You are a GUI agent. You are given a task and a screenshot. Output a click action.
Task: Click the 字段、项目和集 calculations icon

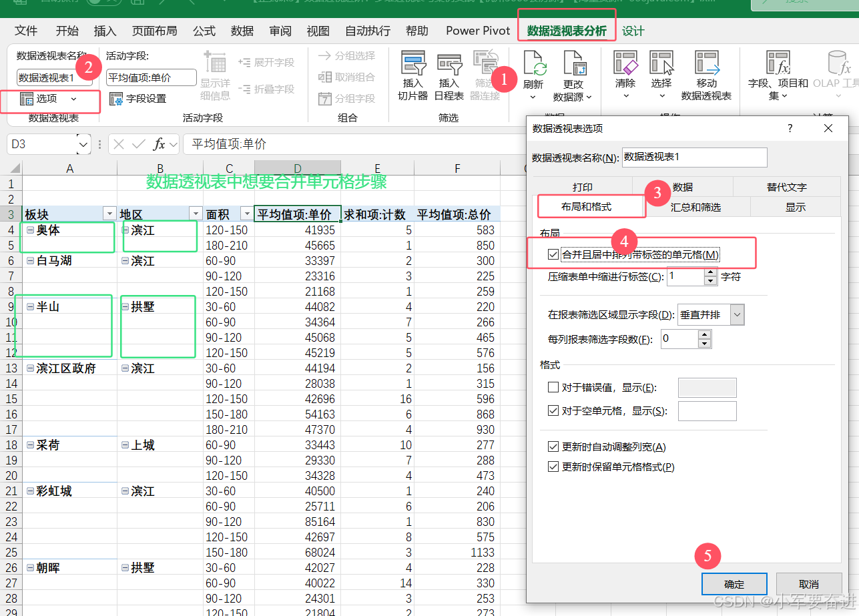click(778, 64)
